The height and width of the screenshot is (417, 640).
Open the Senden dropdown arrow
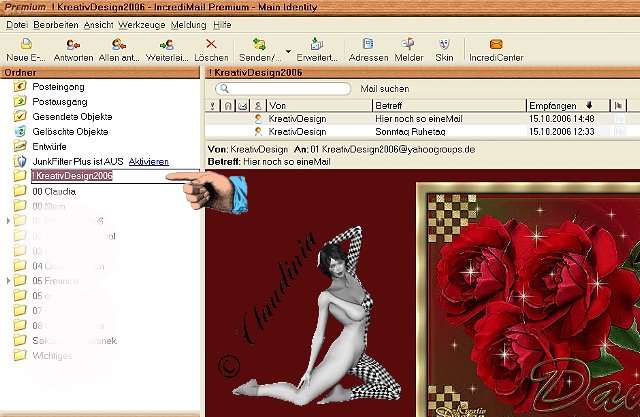tap(289, 51)
